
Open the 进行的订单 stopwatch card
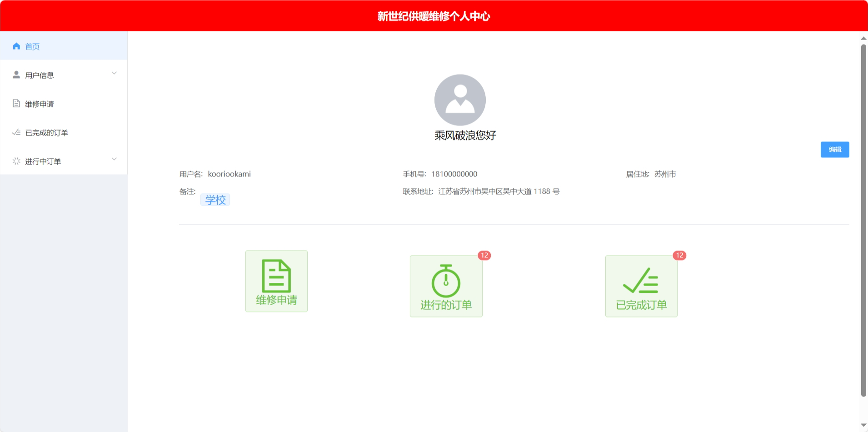point(446,286)
